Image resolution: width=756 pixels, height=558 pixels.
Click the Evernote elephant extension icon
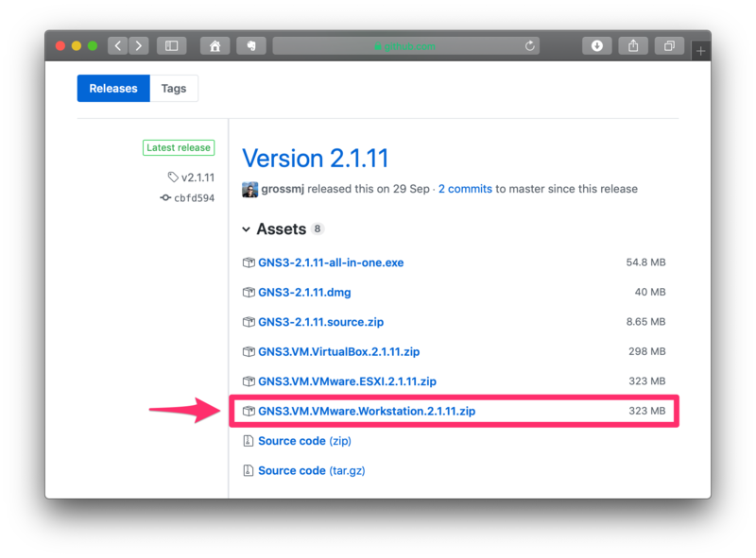point(251,45)
